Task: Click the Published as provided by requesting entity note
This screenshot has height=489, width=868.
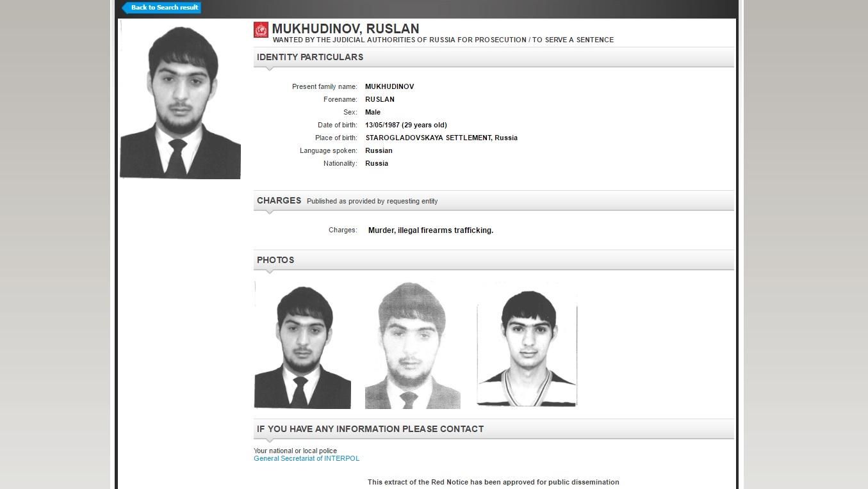Action: click(x=372, y=201)
